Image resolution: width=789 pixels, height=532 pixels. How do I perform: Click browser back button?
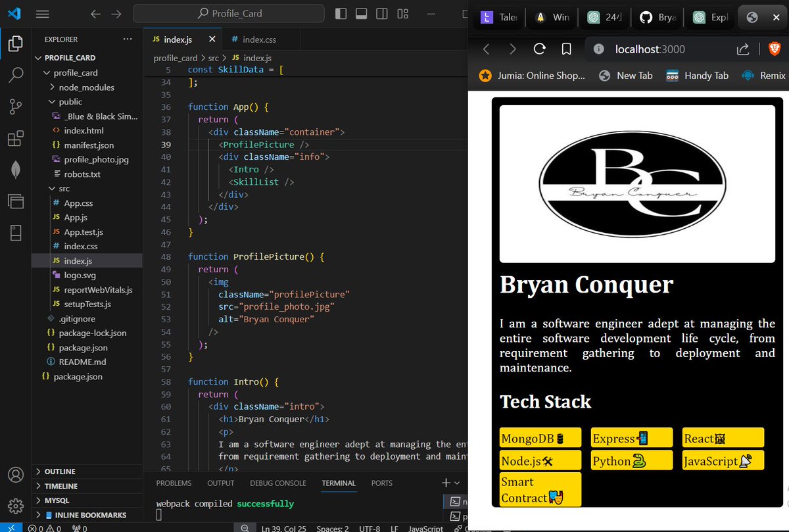[x=487, y=49]
